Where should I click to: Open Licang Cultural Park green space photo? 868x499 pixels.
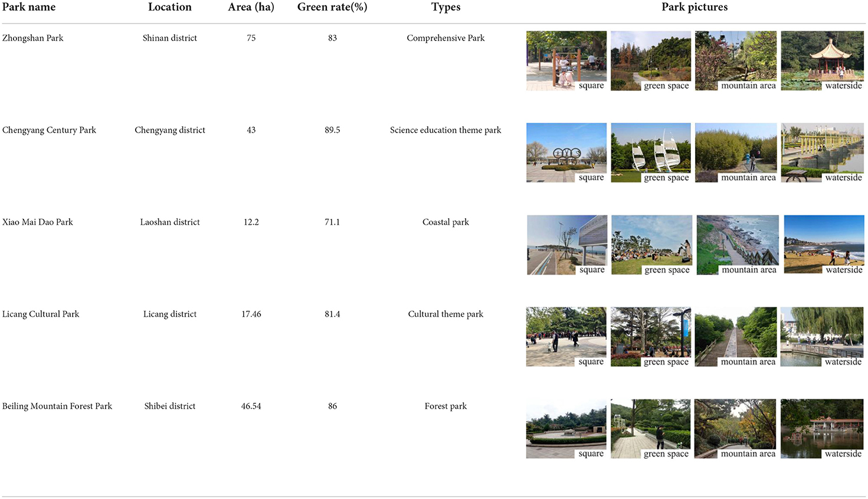click(651, 337)
